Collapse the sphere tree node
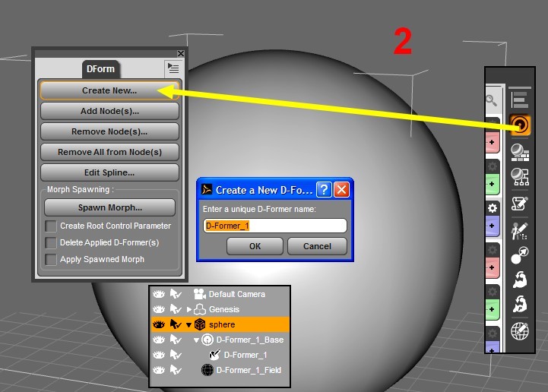This screenshot has width=548, height=392. 188,325
